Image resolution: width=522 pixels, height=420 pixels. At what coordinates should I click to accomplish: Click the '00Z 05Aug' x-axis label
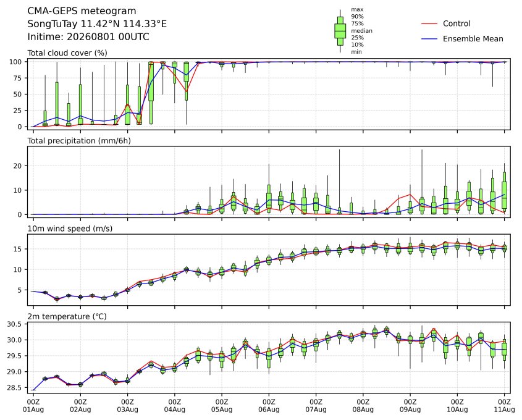pos(222,406)
